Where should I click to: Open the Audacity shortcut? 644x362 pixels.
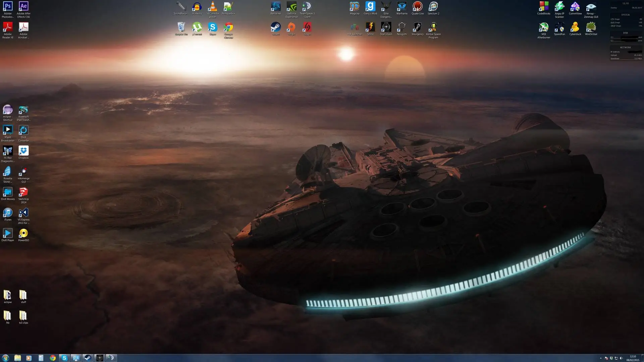tap(197, 8)
